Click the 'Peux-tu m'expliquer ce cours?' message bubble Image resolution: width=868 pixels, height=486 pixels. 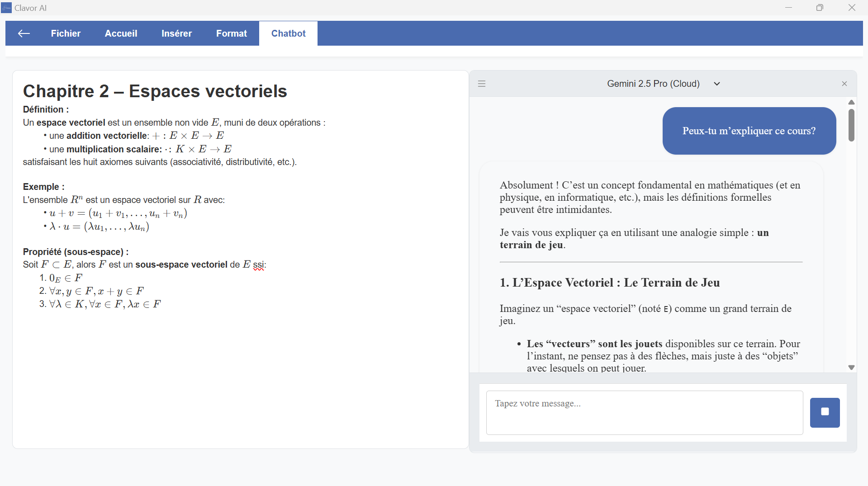point(749,131)
